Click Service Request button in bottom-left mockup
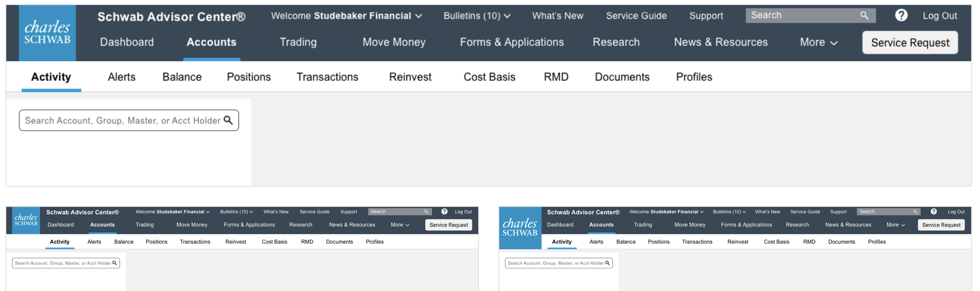980x291 pixels. 449,225
